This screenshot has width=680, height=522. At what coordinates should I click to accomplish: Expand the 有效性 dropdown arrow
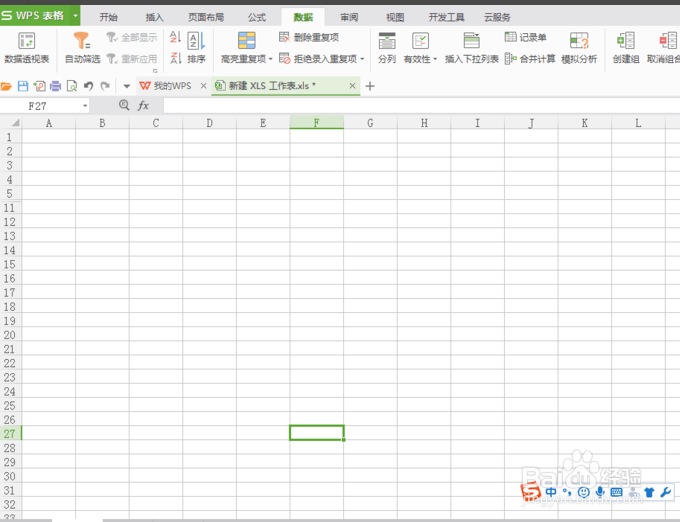click(435, 59)
